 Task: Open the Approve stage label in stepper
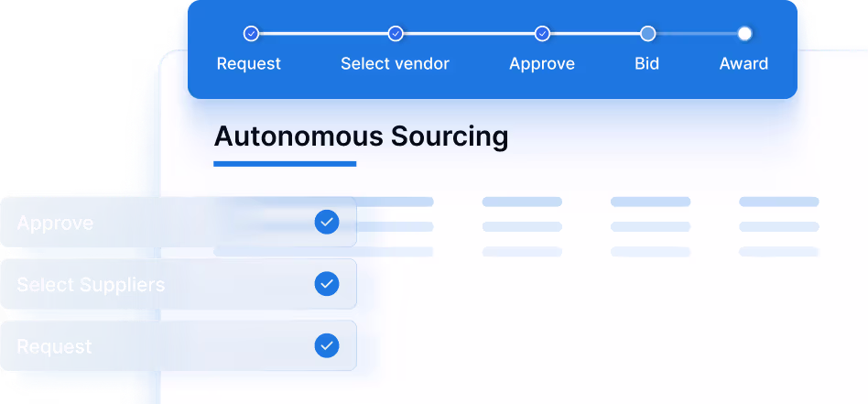(x=542, y=64)
